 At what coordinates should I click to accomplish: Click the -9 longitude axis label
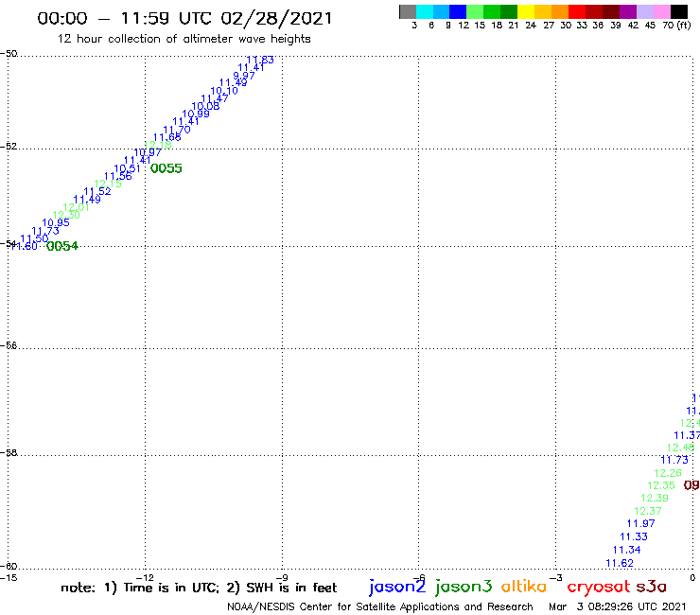click(x=282, y=578)
